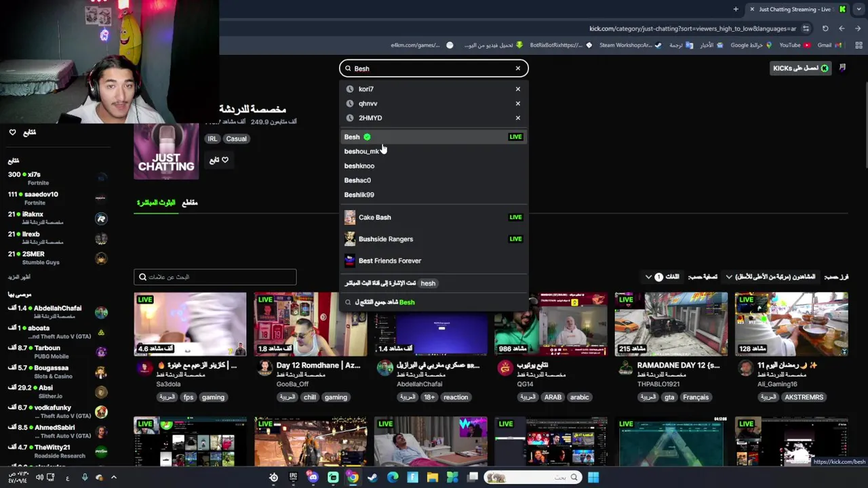Open a new browser tab

click(x=736, y=9)
